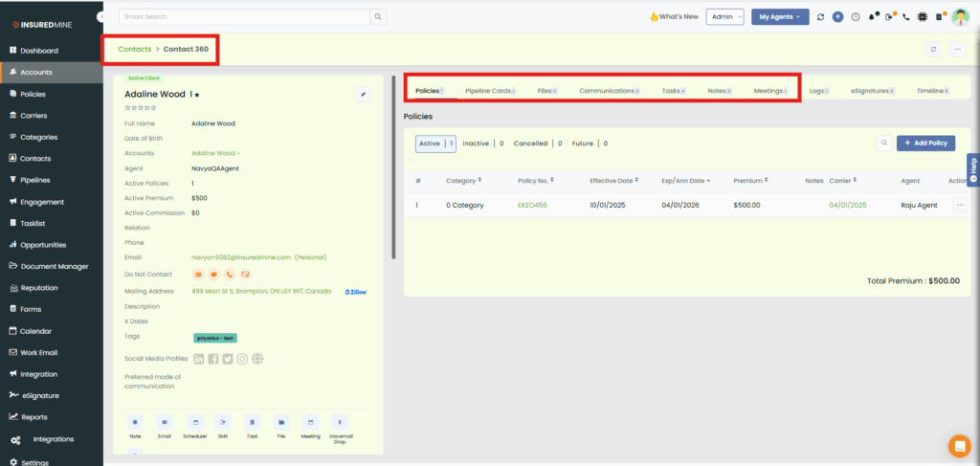Open the LinkedIn social profile icon

(198, 359)
